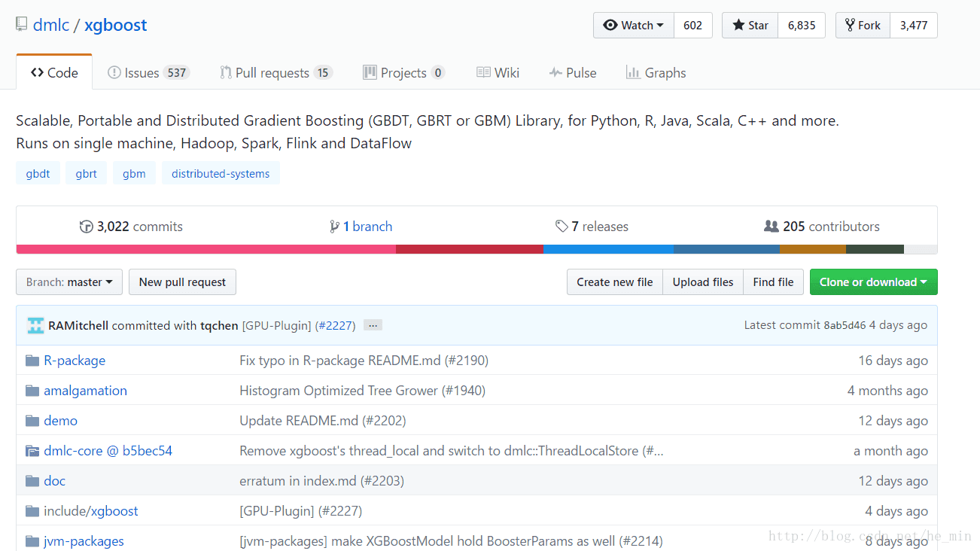980x551 pixels.
Task: Click the people icon beside 205 contributors
Action: pos(771,227)
